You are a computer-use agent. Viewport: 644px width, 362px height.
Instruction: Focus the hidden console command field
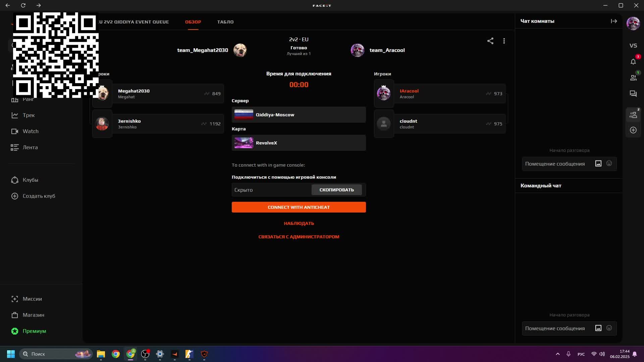(x=271, y=190)
